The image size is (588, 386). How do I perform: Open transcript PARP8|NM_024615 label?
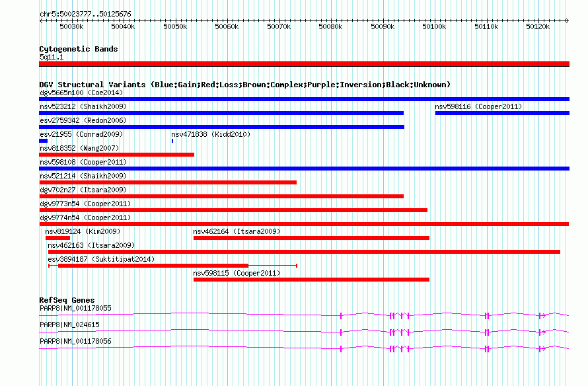[69, 325]
